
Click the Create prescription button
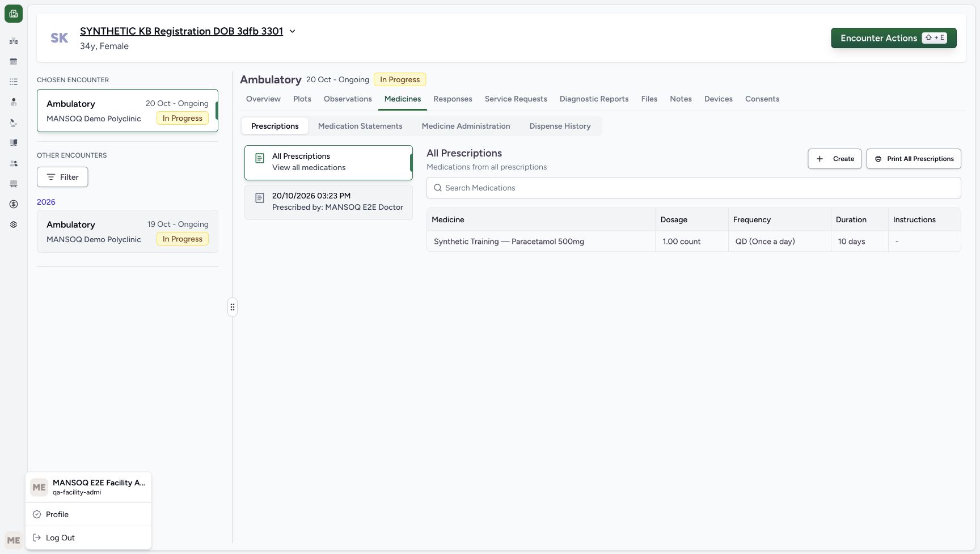834,159
